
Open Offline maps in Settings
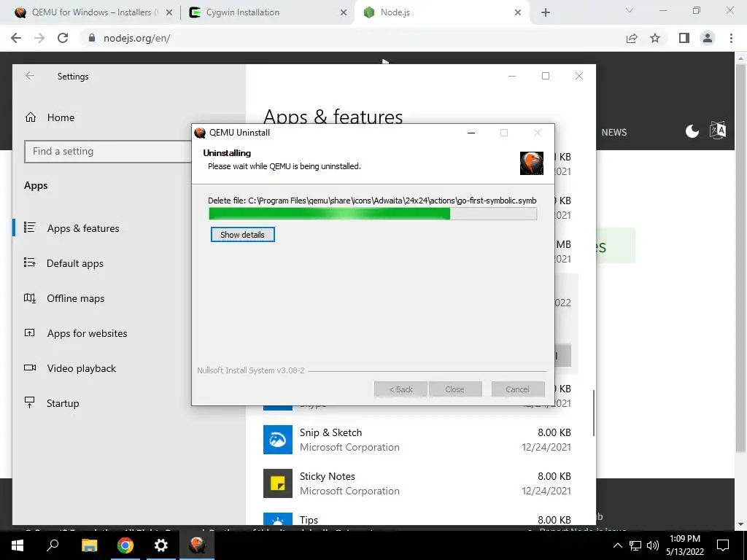pyautogui.click(x=75, y=298)
